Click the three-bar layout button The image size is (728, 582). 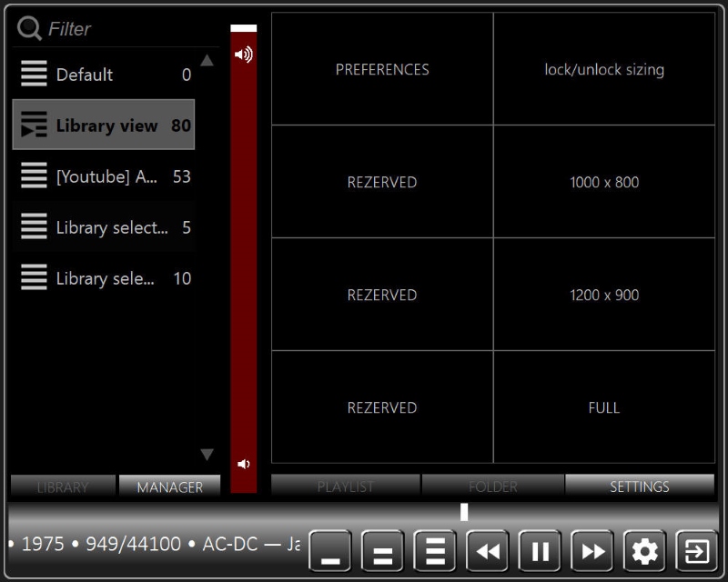(435, 551)
